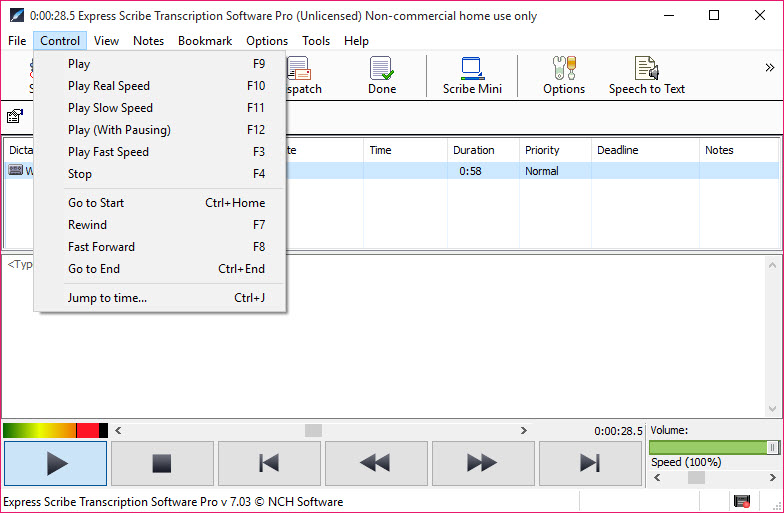The image size is (784, 513).
Task: Sort by the Duration column header
Action: click(x=484, y=150)
